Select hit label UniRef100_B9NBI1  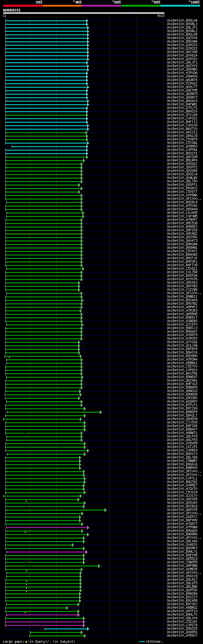(x=182, y=297)
